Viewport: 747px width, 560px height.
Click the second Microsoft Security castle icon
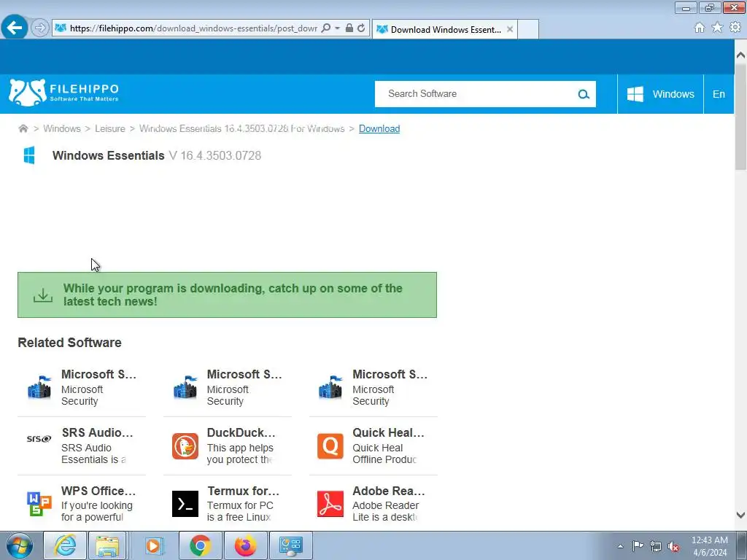[185, 387]
